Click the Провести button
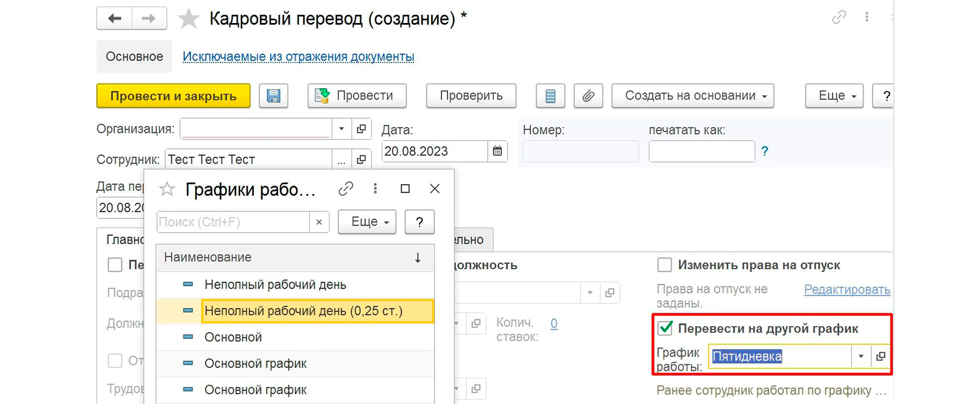 coord(357,96)
